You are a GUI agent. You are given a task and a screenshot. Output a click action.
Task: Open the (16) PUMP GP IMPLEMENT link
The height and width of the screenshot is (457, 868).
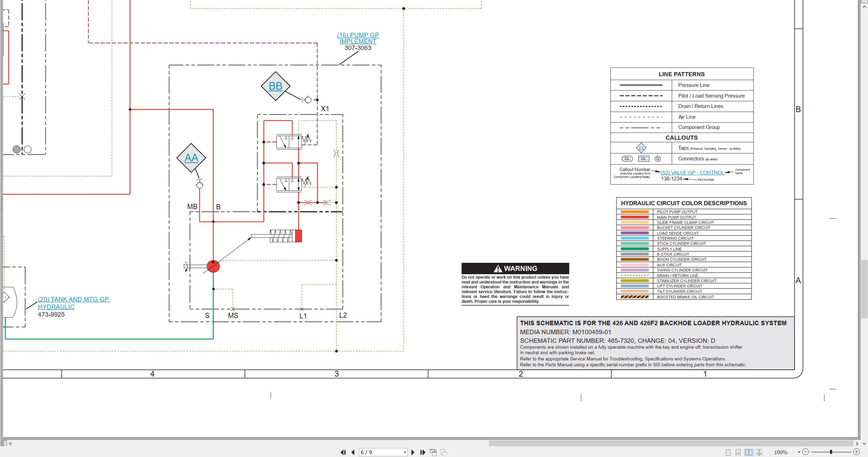pos(358,38)
